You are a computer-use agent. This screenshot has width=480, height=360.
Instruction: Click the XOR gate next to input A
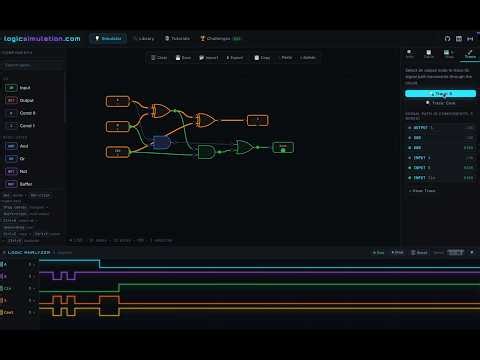[161, 111]
